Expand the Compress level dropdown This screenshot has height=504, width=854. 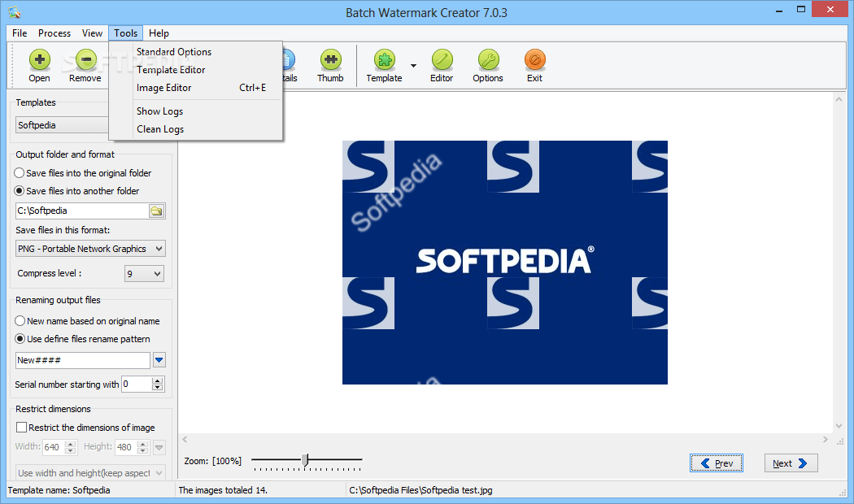point(155,273)
